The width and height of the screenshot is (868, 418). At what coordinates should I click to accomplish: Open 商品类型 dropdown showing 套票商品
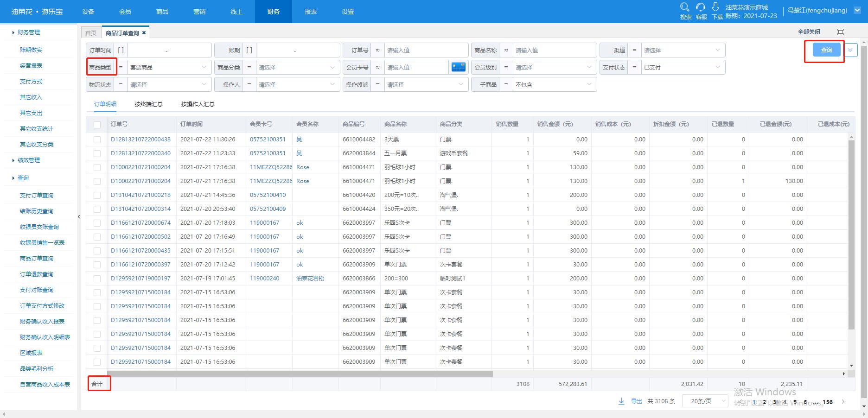169,67
